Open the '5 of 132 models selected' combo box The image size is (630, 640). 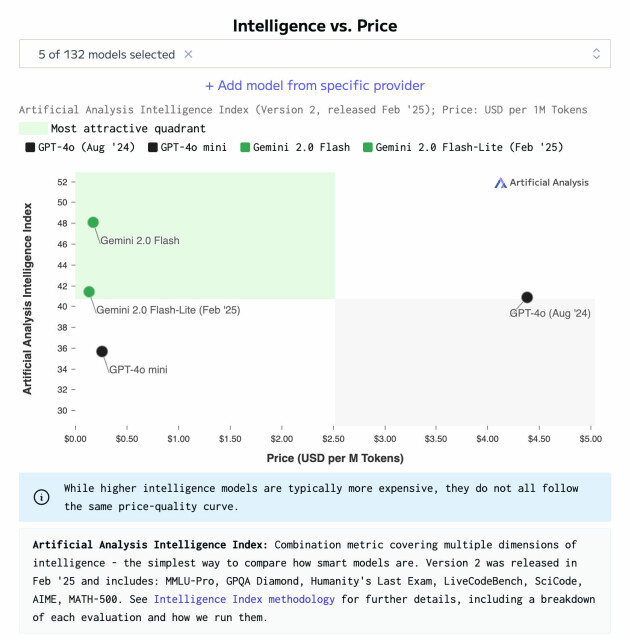315,53
